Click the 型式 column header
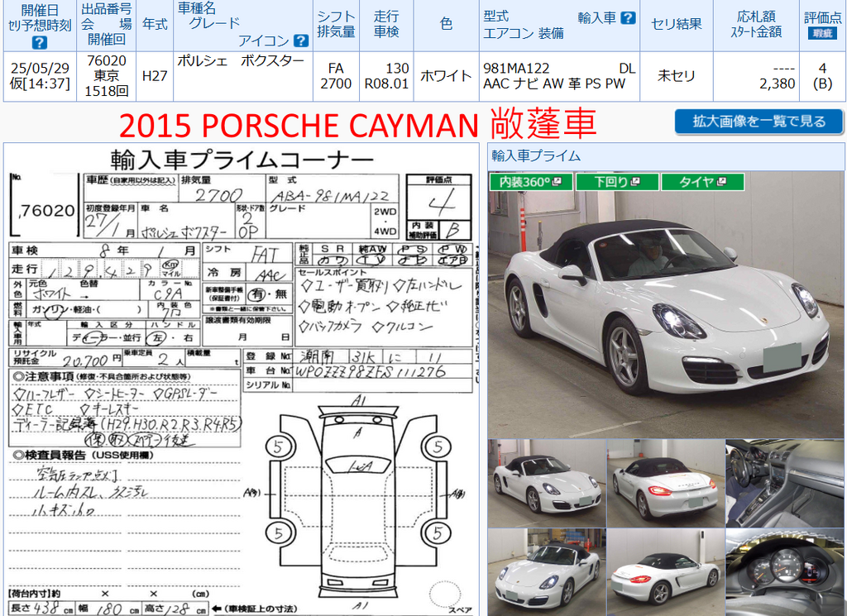847x616 pixels. click(496, 17)
